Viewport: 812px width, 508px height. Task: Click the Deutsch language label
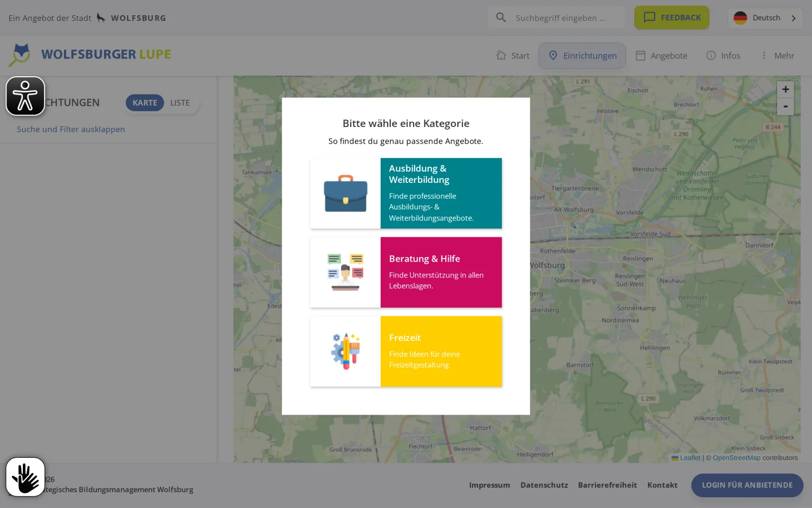click(766, 18)
